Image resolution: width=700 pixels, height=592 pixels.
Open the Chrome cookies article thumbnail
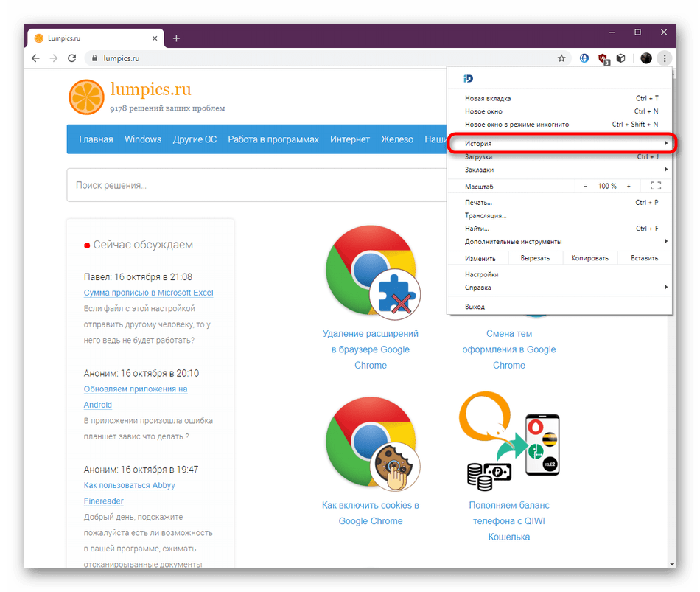coord(373,445)
